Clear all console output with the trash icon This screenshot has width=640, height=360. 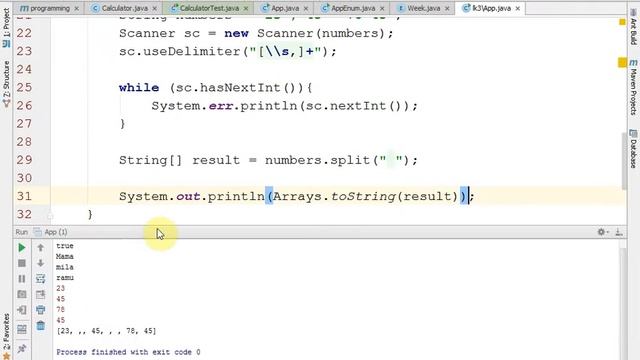[40, 326]
